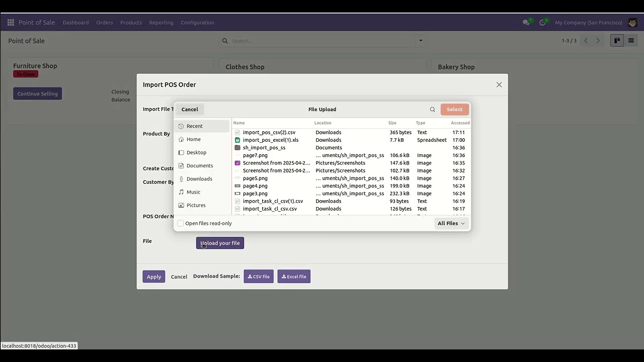This screenshot has width=644, height=362.
Task: Click the folder icon of sh_import_pos_ss
Action: pos(237,148)
